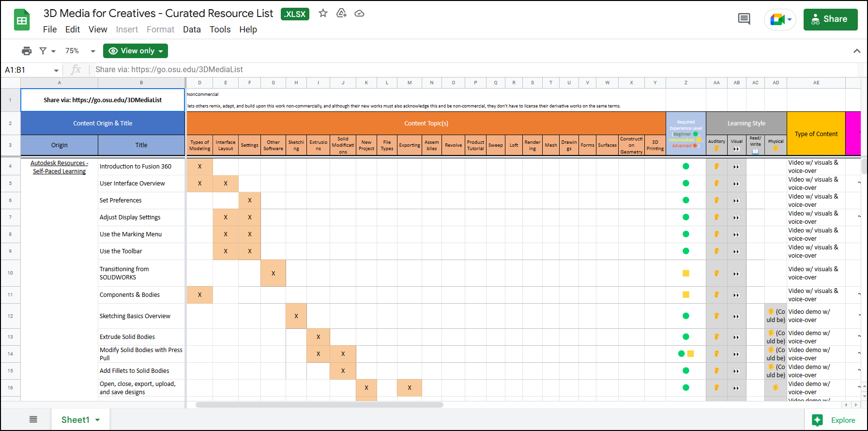
Task: Open the Tools menu
Action: click(x=220, y=30)
